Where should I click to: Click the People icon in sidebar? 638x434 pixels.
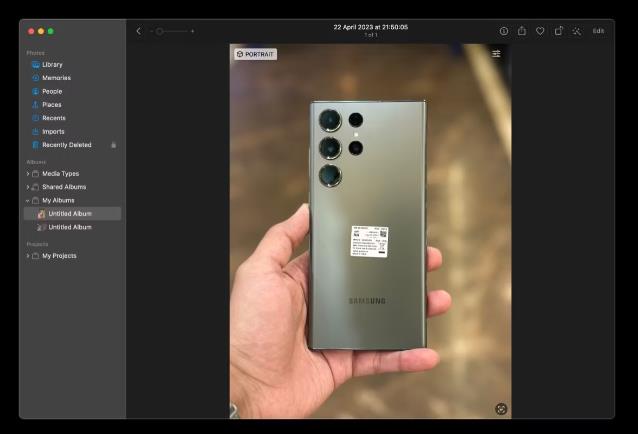pos(36,92)
